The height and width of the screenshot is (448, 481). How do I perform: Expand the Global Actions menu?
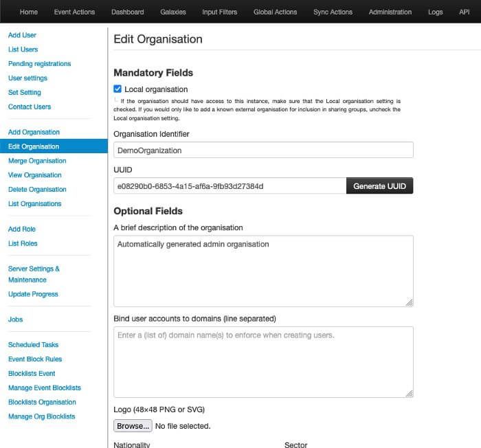pyautogui.click(x=275, y=12)
